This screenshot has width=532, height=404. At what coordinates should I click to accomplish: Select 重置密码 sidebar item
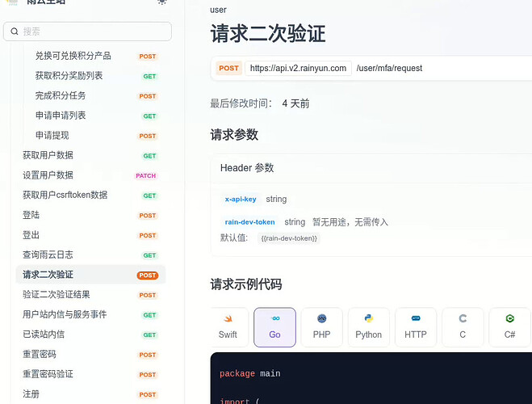(x=40, y=355)
